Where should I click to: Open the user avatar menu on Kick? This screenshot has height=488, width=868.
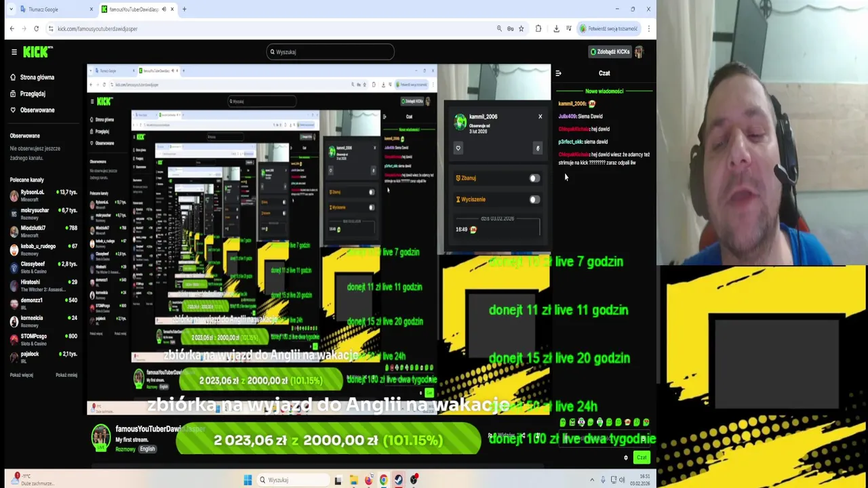(639, 52)
